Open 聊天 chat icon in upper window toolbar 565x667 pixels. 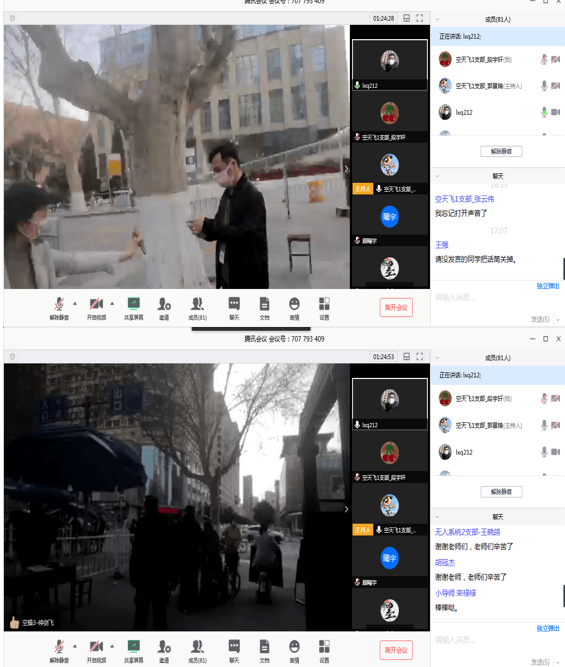tap(234, 308)
